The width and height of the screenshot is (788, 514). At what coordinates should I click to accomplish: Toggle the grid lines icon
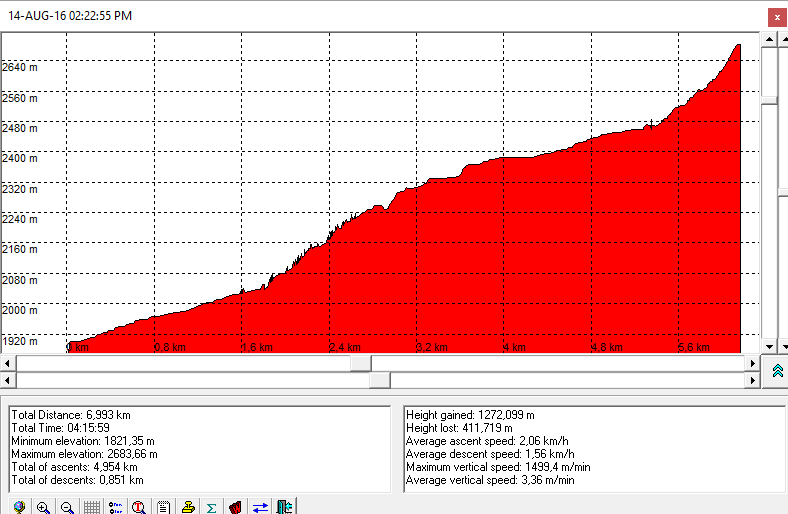(x=91, y=507)
